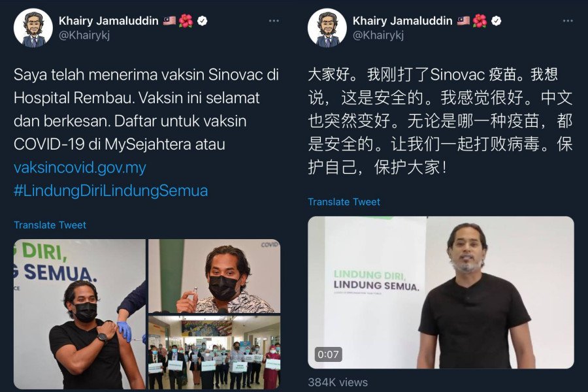Play the Lindung Diri video
Image resolution: width=588 pixels, height=392 pixels.
(x=441, y=293)
